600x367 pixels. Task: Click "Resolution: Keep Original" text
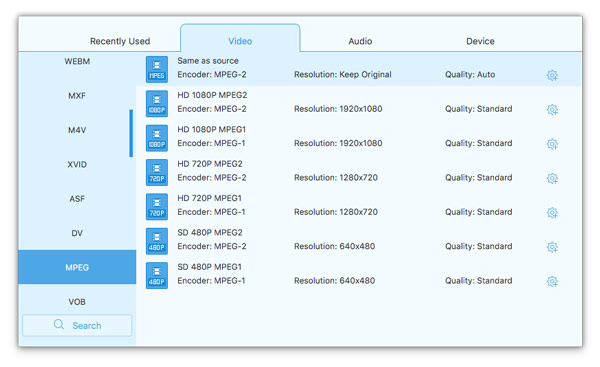(x=342, y=75)
